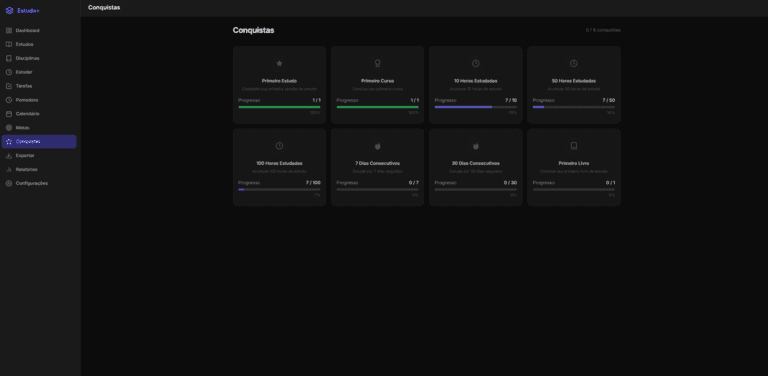The width and height of the screenshot is (768, 376).
Task: Click the 30 Dias Consecutivos title
Action: click(476, 163)
